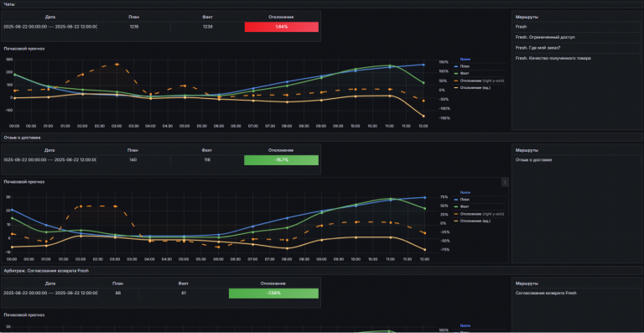Image resolution: width=644 pixels, height=333 pixels.
Task: Select Fresh. Качество полученного товара route row
Action: pyautogui.click(x=577, y=59)
